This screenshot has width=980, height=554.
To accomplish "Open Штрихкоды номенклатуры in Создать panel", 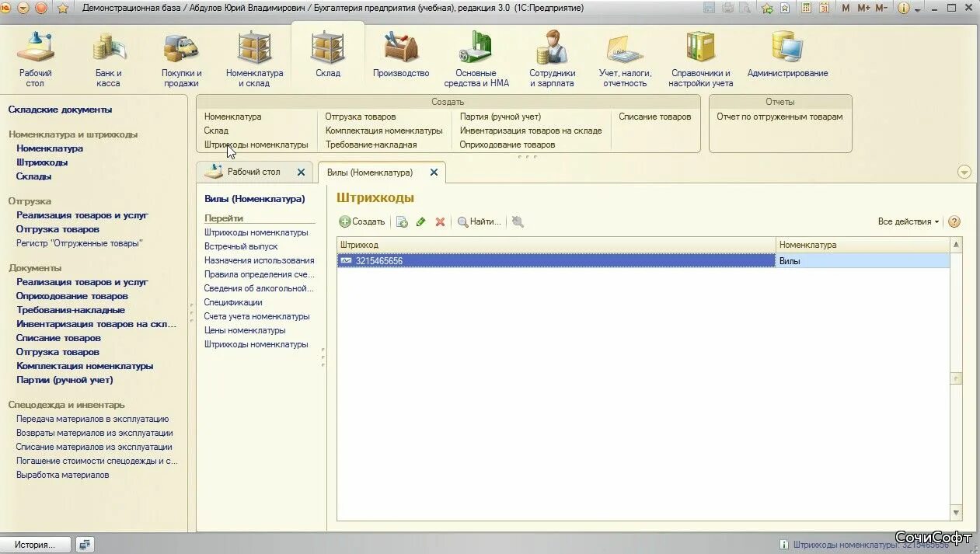I will click(256, 145).
